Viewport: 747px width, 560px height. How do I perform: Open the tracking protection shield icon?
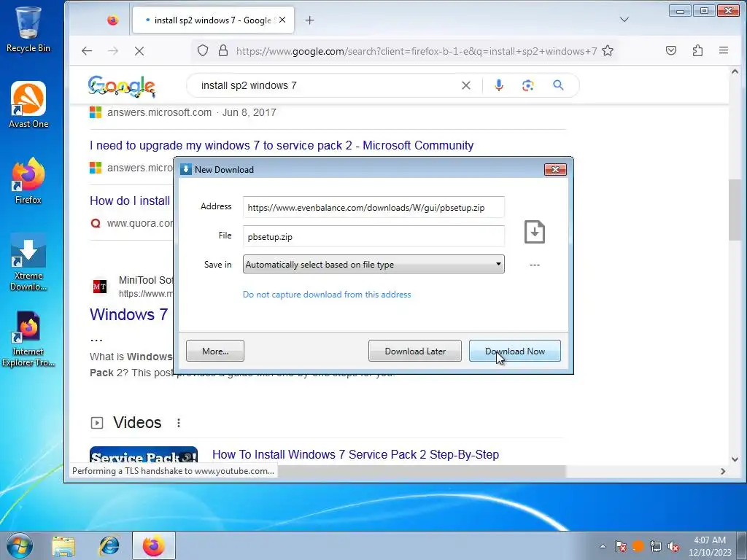[203, 50]
